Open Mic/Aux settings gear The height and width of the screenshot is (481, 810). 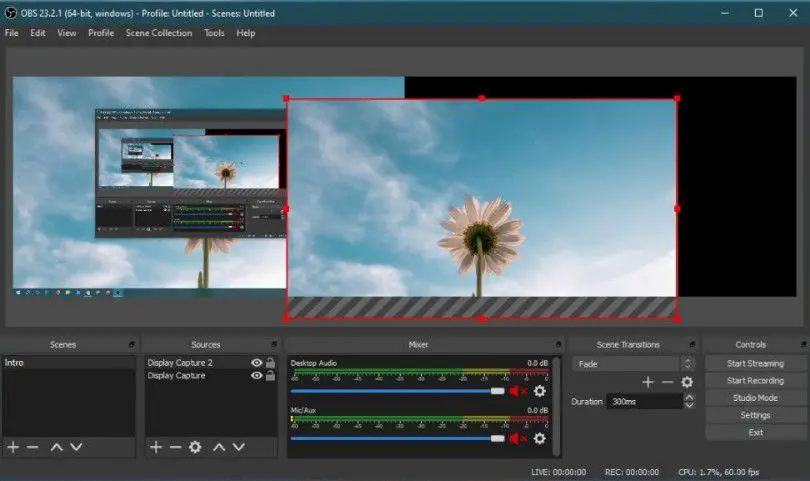point(540,438)
